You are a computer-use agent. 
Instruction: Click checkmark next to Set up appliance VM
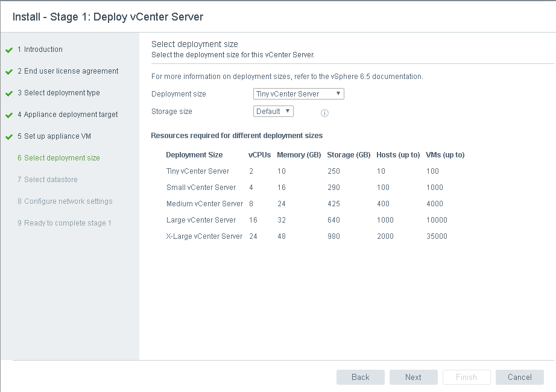click(9, 137)
